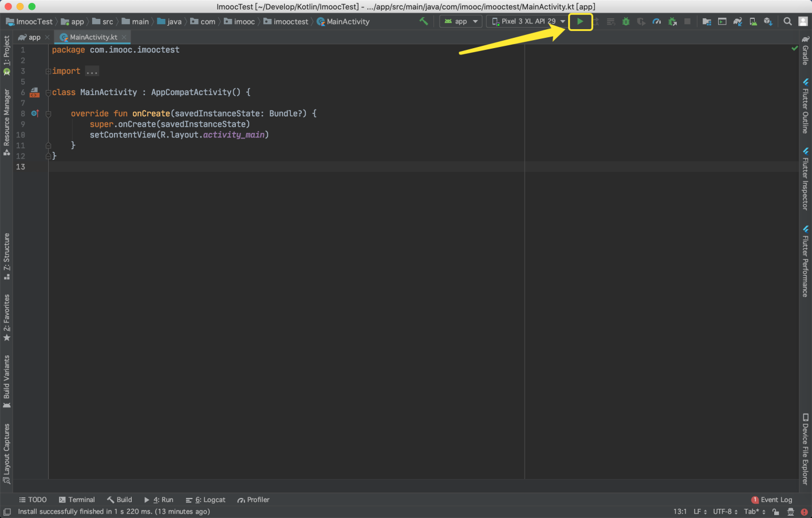This screenshot has height=518, width=812.
Task: Open the 4: Run tool window tab
Action: tap(159, 500)
